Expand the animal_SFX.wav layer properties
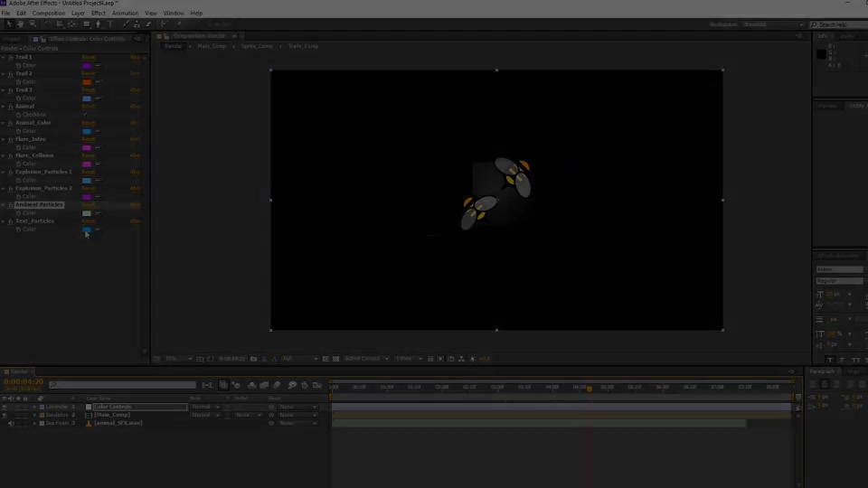Viewport: 868px width, 488px height. 34,423
